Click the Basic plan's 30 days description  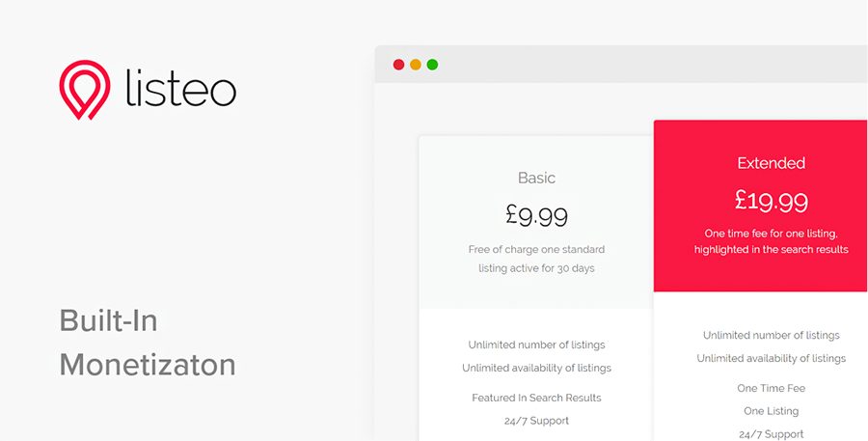point(536,259)
